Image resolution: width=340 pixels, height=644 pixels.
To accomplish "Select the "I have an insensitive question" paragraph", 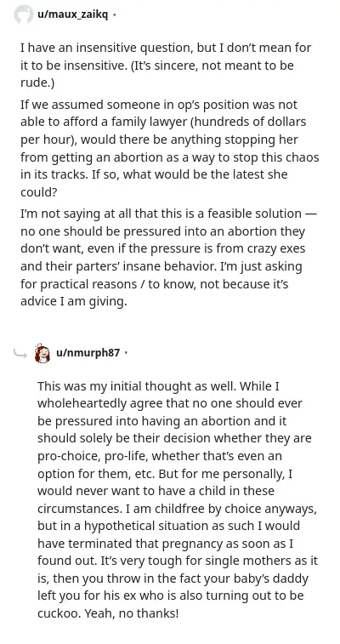I will pyautogui.click(x=166, y=66).
